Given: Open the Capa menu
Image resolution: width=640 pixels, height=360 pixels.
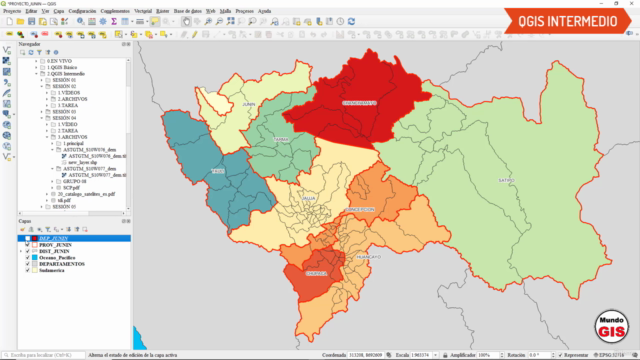Looking at the screenshot, I should (x=59, y=11).
